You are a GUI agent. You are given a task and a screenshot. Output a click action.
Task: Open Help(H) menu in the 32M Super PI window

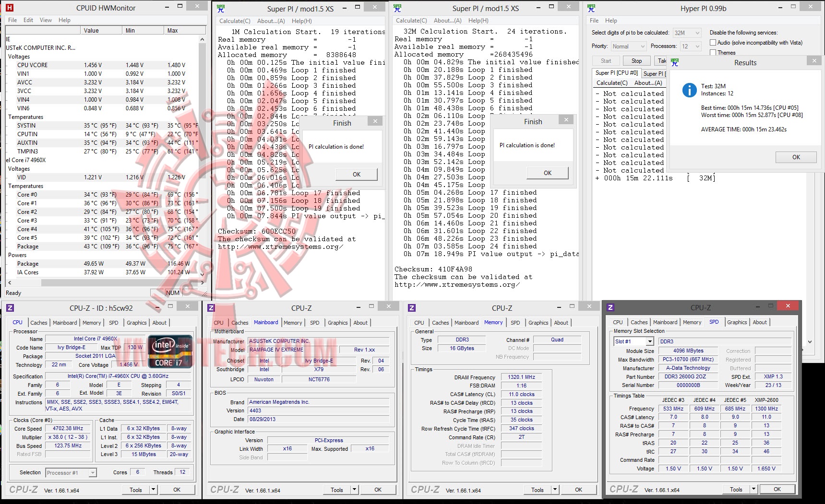478,21
